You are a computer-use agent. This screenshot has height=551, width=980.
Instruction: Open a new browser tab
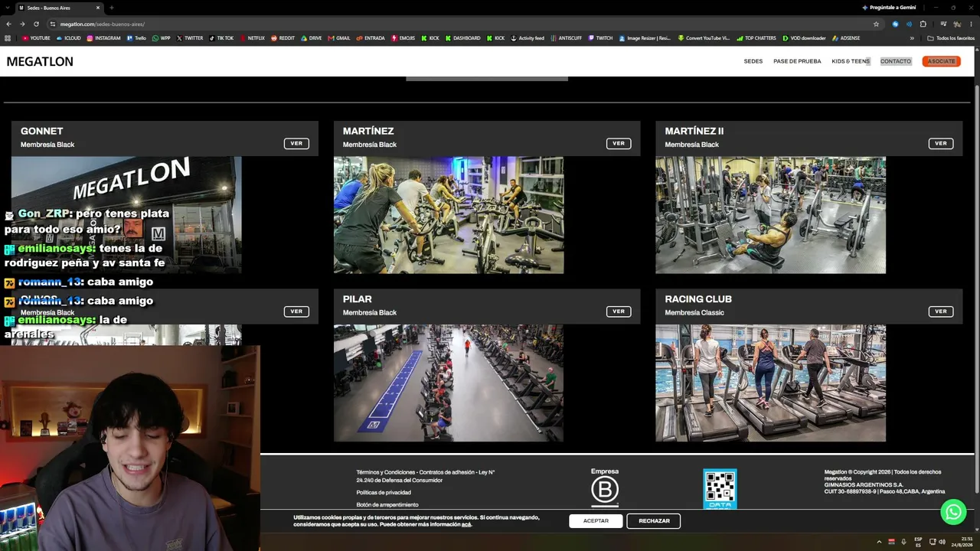(112, 8)
